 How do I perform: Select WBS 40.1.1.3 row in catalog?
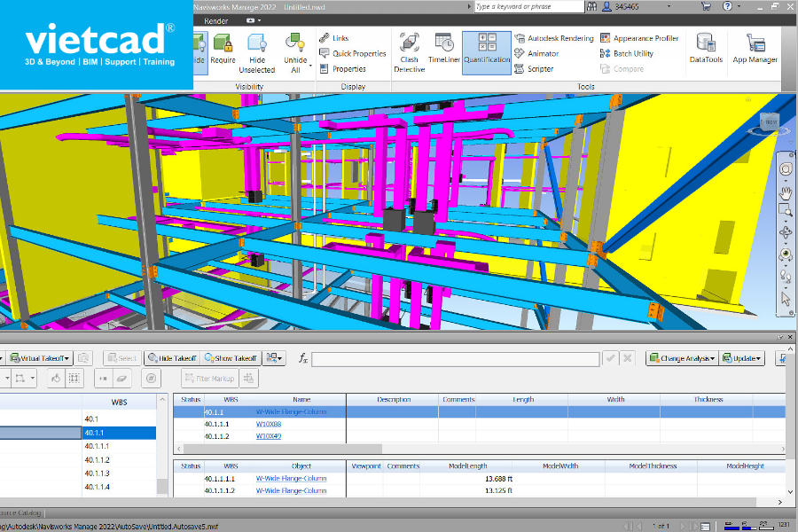click(x=78, y=473)
